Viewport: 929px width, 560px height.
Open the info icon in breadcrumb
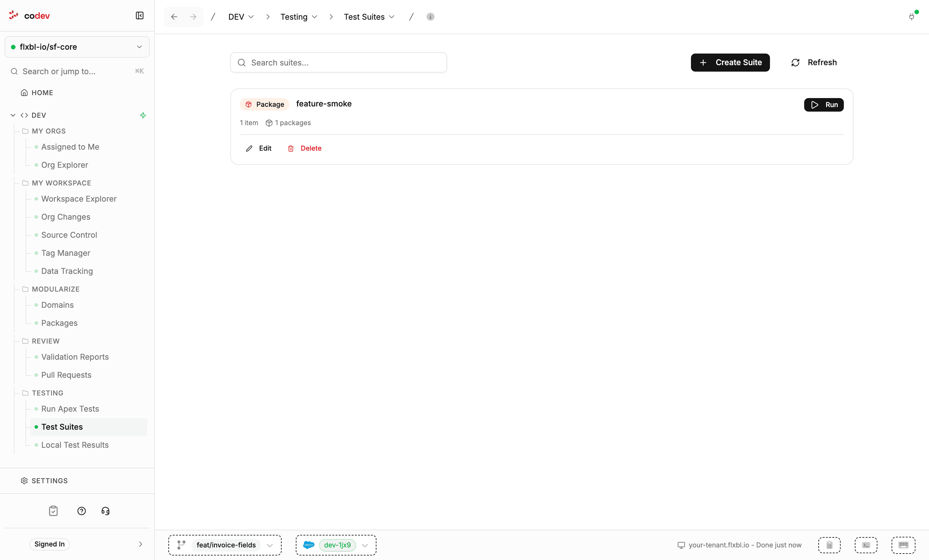(430, 16)
